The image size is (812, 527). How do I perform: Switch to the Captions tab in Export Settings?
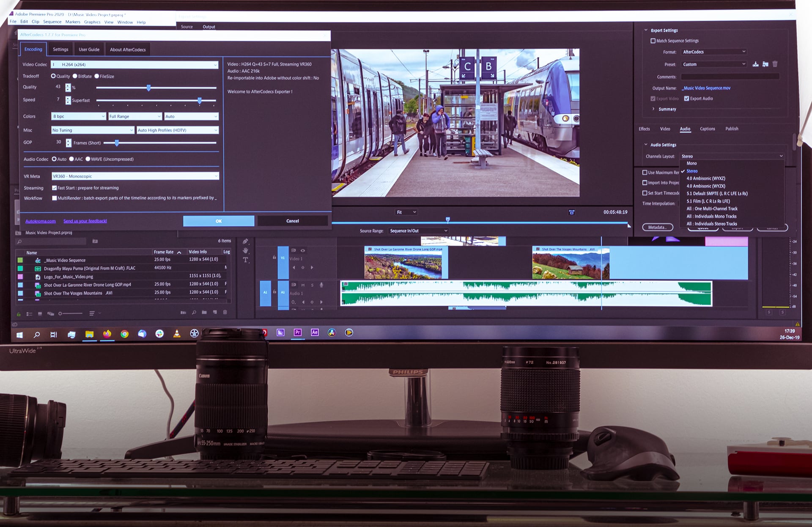[x=708, y=129]
